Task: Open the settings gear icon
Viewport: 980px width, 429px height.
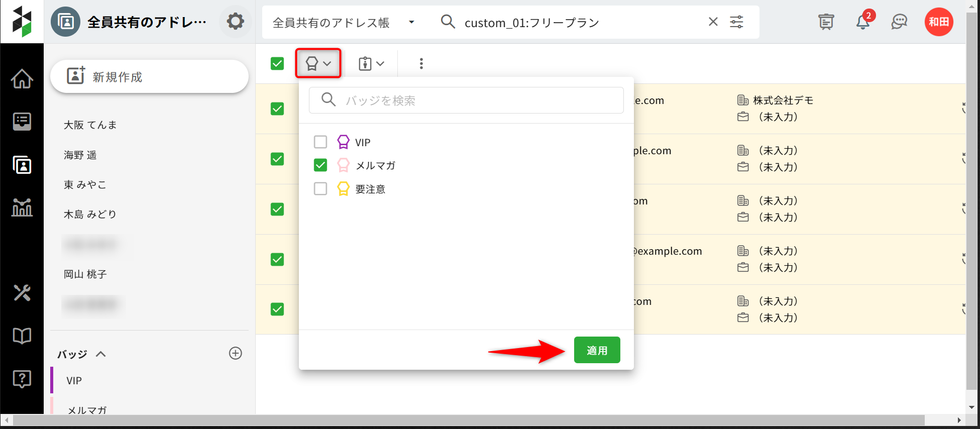Action: click(x=235, y=22)
